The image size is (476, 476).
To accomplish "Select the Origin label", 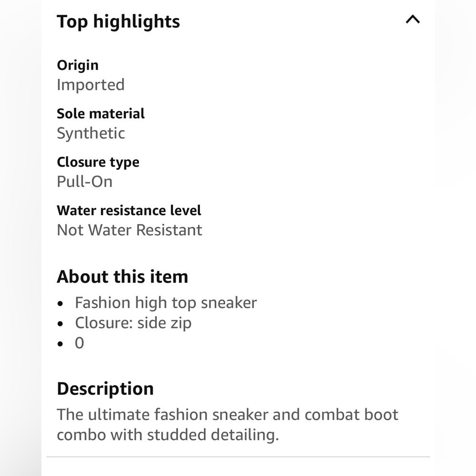I will tap(78, 65).
